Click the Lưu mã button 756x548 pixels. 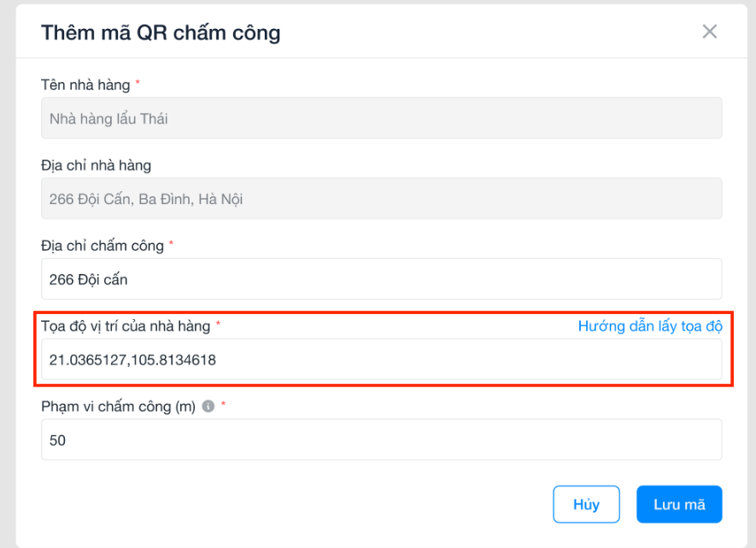point(679,504)
